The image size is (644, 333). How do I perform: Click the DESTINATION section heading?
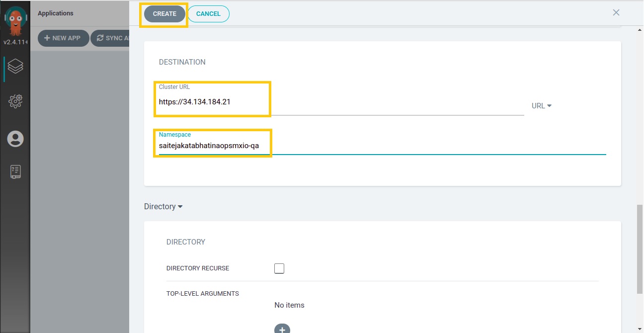182,62
